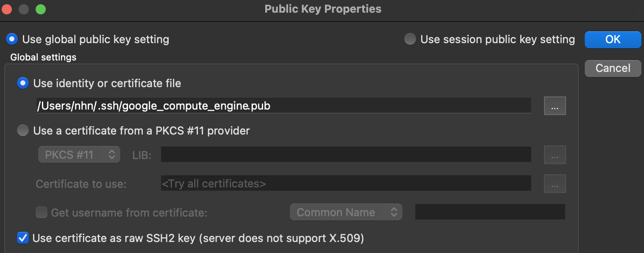Click the LIB: label
Image resolution: width=644 pixels, height=253 pixels.
coord(142,155)
